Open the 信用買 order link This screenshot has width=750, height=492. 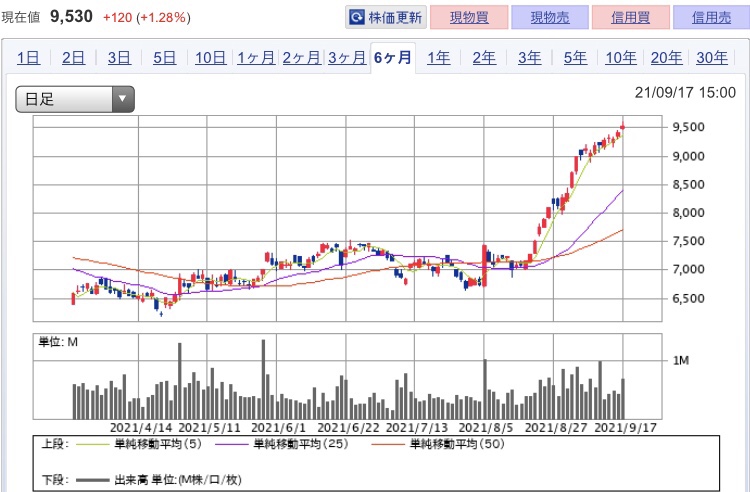coord(630,18)
